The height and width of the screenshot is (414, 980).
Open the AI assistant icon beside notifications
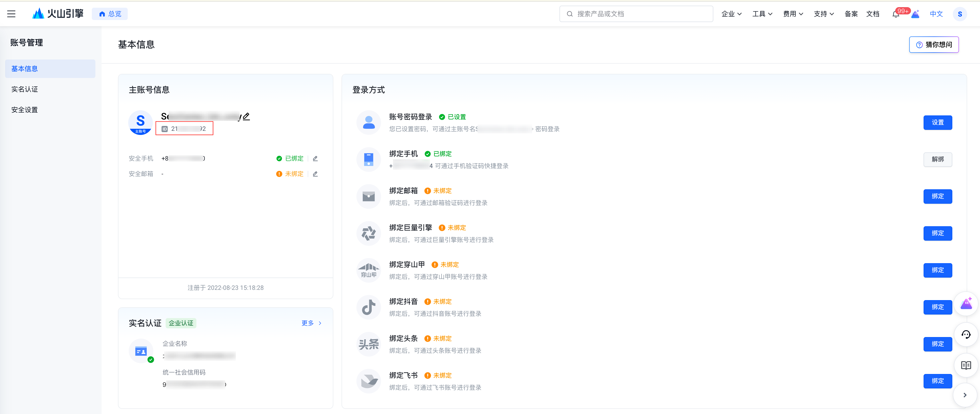coord(915,14)
